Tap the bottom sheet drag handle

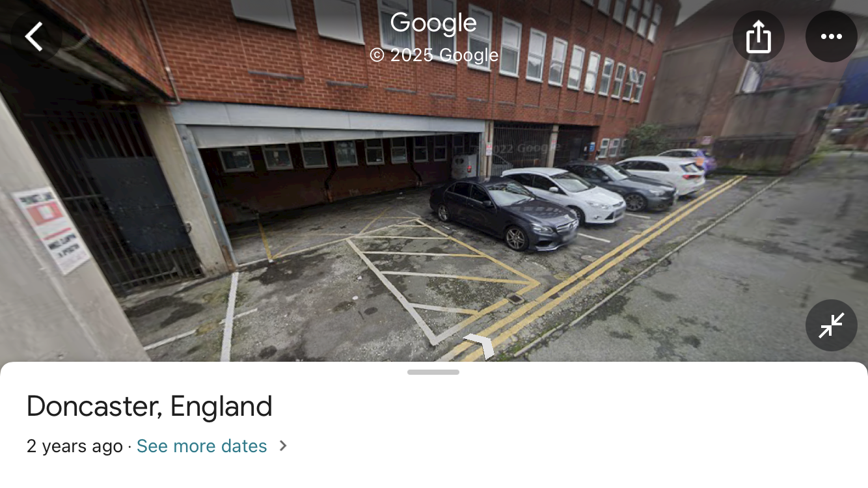[x=433, y=372]
